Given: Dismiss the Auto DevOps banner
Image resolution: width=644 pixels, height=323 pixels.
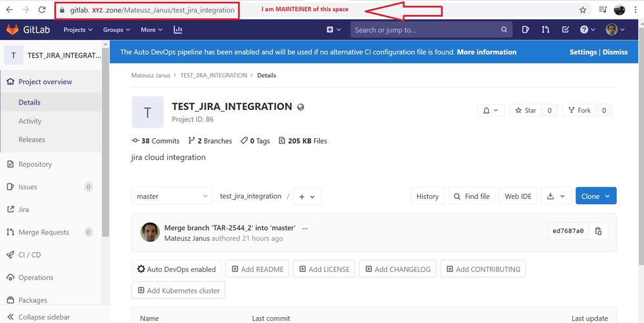Looking at the screenshot, I should coord(615,52).
